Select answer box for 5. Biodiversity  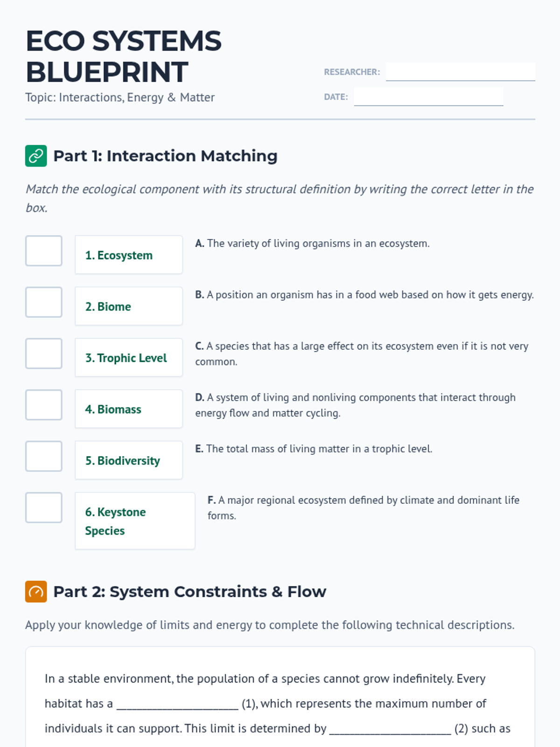44,456
